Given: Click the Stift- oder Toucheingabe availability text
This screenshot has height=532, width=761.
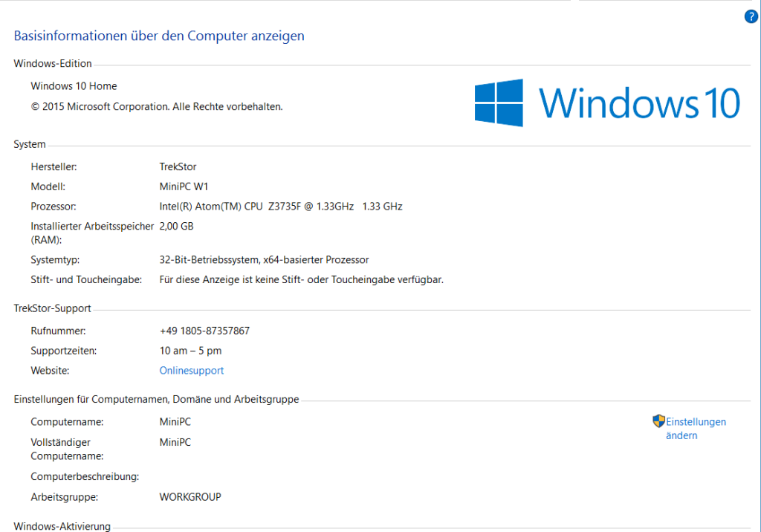Looking at the screenshot, I should (x=302, y=279).
